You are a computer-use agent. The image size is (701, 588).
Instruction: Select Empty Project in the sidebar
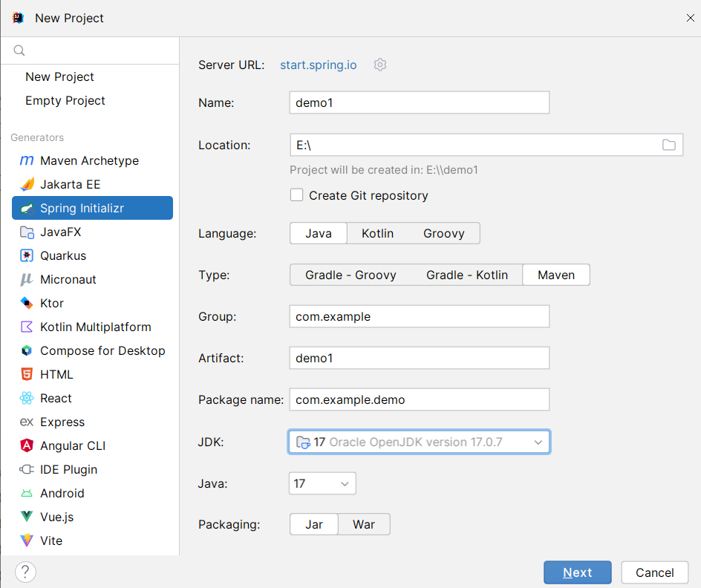tap(65, 100)
